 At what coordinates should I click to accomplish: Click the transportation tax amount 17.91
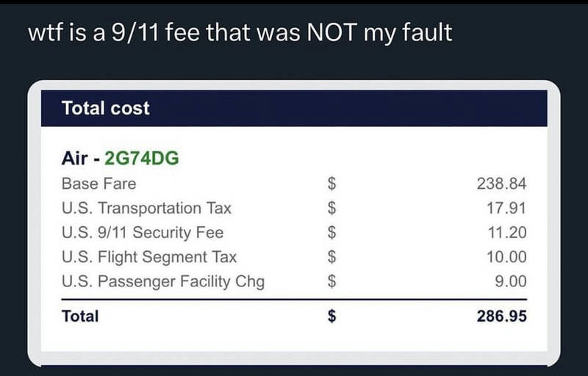click(x=506, y=209)
